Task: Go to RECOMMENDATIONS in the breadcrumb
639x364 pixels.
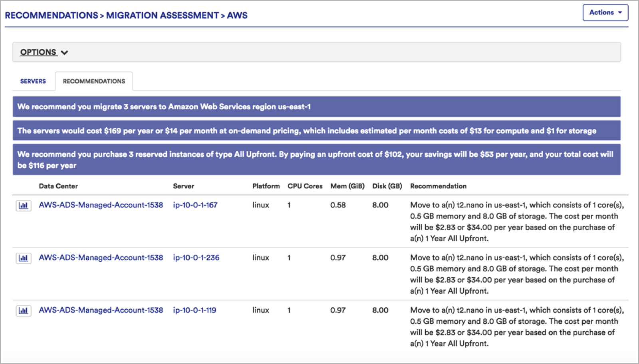Action: [52, 16]
